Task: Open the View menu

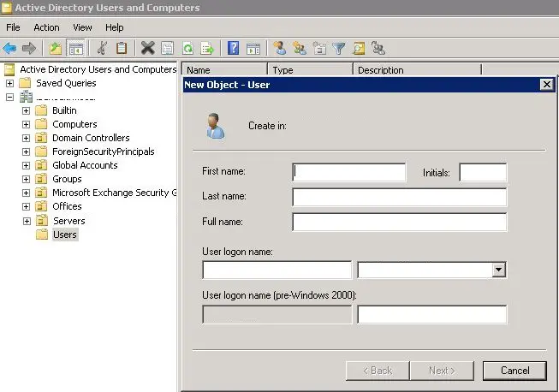Action: pos(82,27)
